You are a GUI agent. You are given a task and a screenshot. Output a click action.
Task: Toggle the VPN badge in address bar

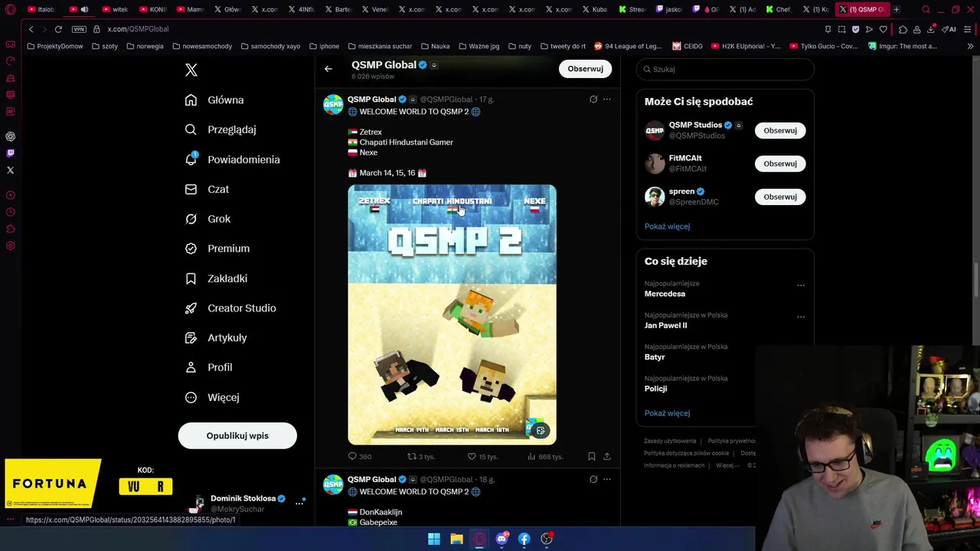pyautogui.click(x=79, y=29)
